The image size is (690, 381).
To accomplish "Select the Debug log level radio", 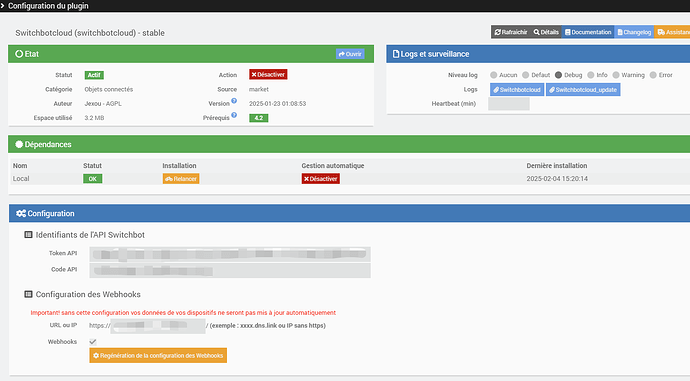I will (x=558, y=75).
